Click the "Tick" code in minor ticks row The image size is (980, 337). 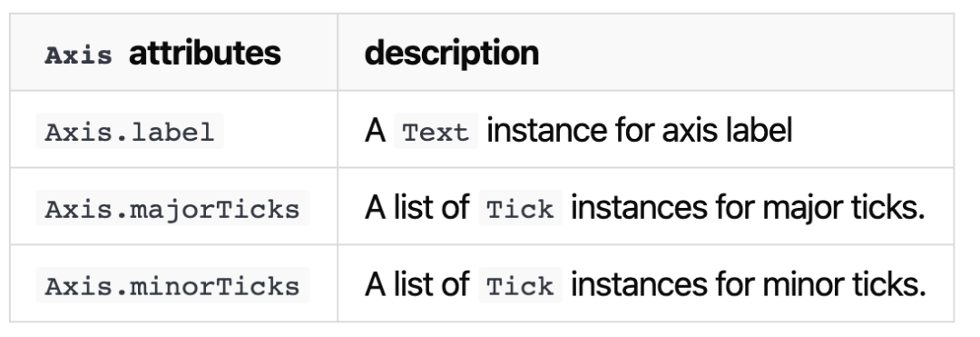point(520,286)
